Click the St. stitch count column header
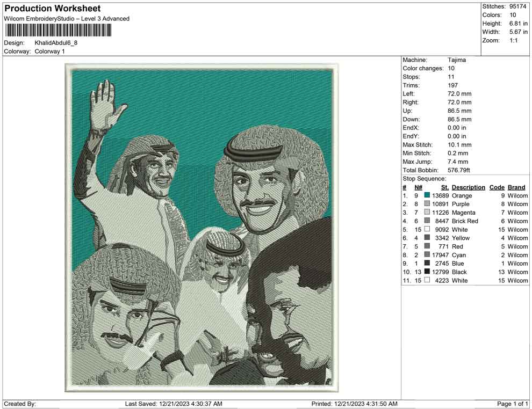 (444, 187)
